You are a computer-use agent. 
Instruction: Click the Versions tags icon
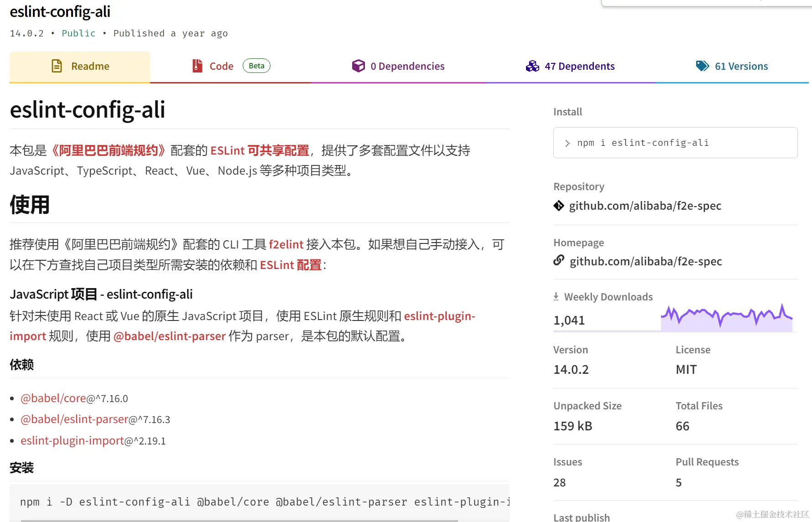point(703,66)
